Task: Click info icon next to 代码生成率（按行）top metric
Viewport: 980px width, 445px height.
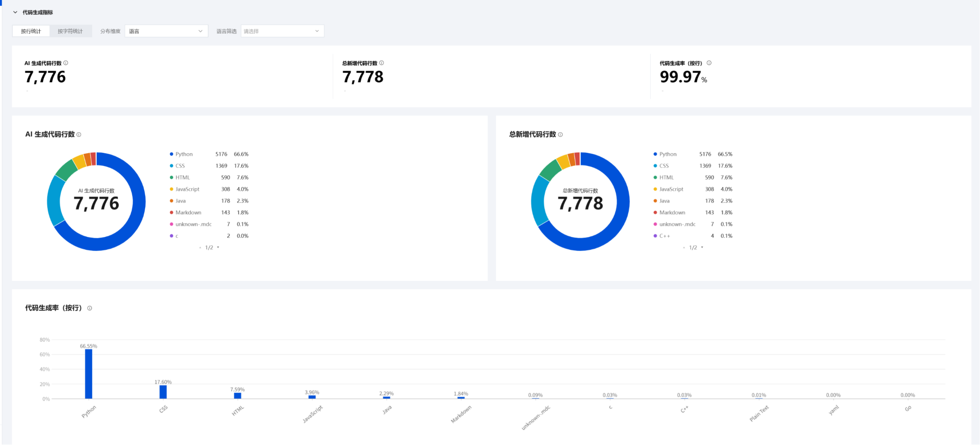Action: [709, 63]
